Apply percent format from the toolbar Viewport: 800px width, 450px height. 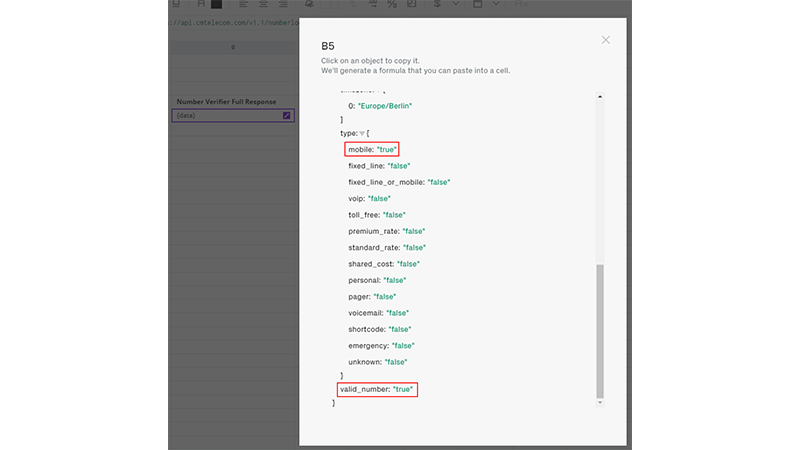pyautogui.click(x=391, y=4)
